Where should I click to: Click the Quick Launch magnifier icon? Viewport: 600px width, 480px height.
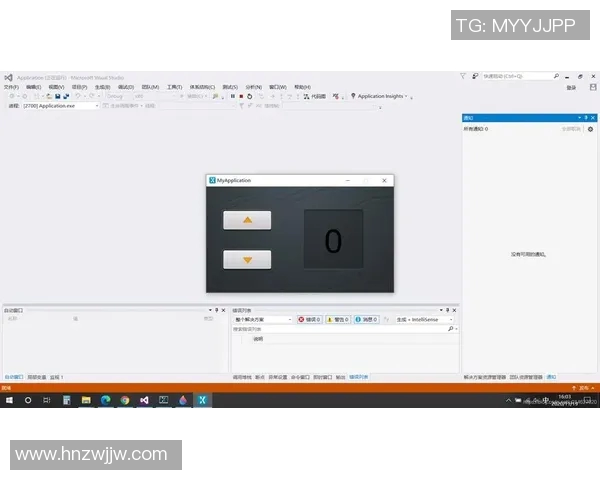pyautogui.click(x=556, y=76)
